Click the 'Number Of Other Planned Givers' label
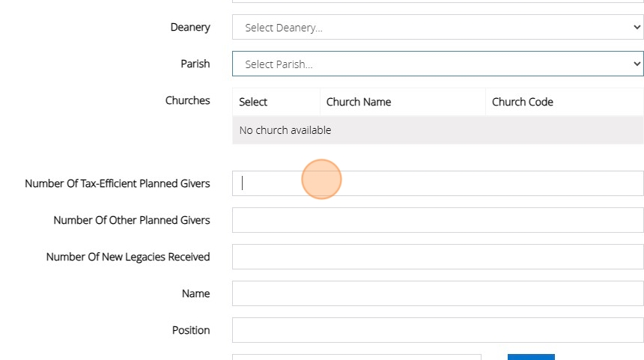 tap(132, 220)
